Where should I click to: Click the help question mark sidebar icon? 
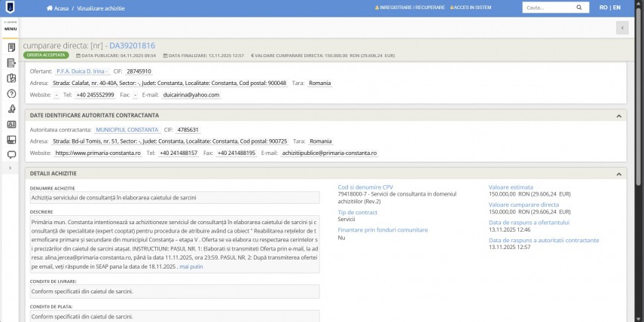click(11, 93)
